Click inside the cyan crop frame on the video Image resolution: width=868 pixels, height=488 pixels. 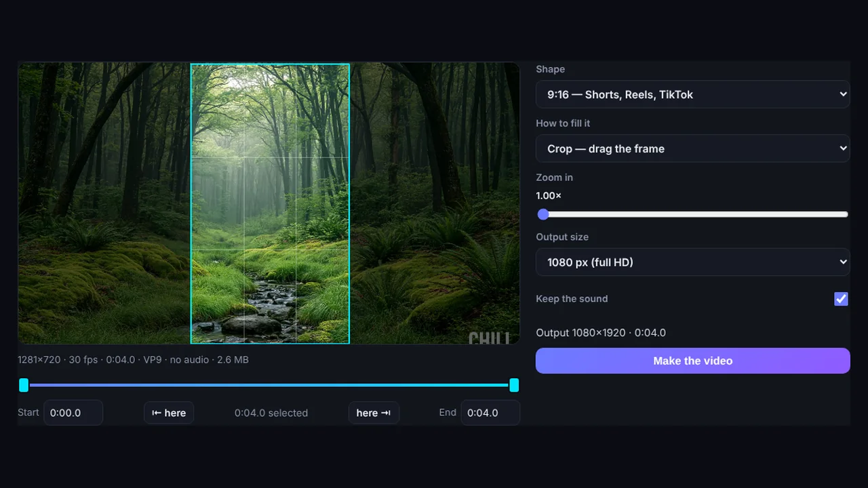tap(270, 204)
